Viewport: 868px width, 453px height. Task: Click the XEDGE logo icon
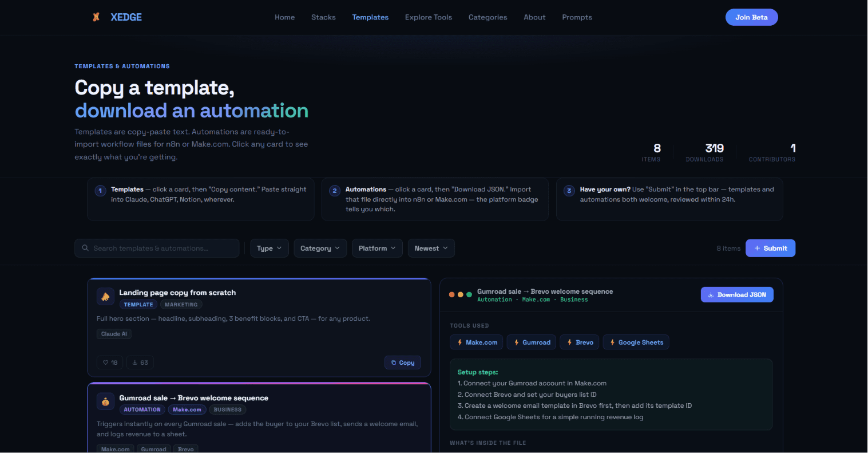pos(96,17)
